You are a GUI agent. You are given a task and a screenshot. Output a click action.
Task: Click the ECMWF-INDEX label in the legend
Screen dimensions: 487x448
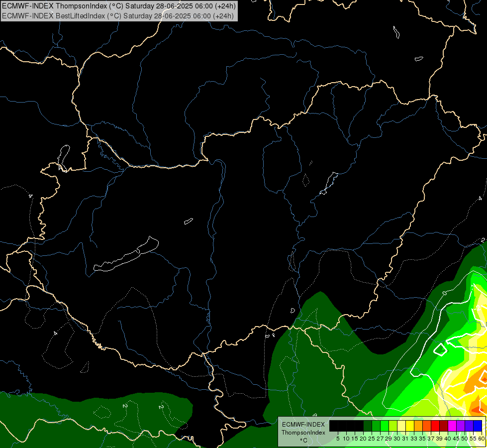click(x=303, y=425)
